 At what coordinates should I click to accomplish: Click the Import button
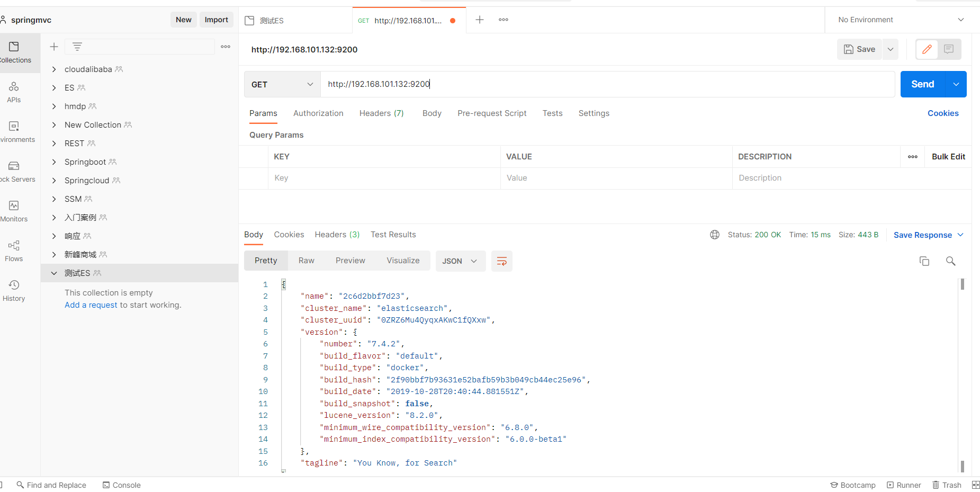point(217,20)
